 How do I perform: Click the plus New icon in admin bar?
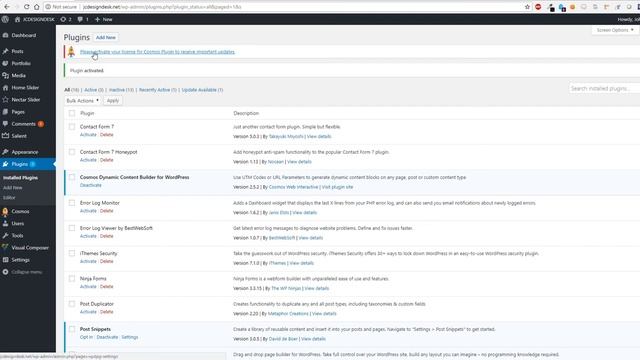(x=97, y=19)
